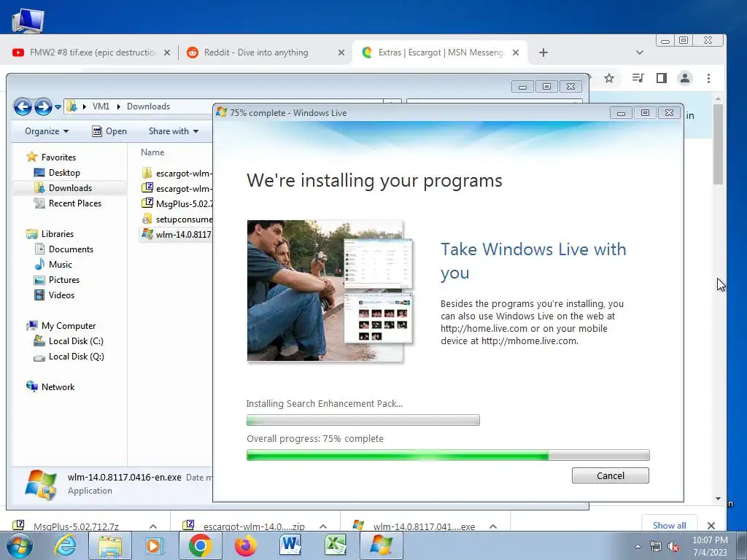Open Local Disk (C:)

coord(76,341)
